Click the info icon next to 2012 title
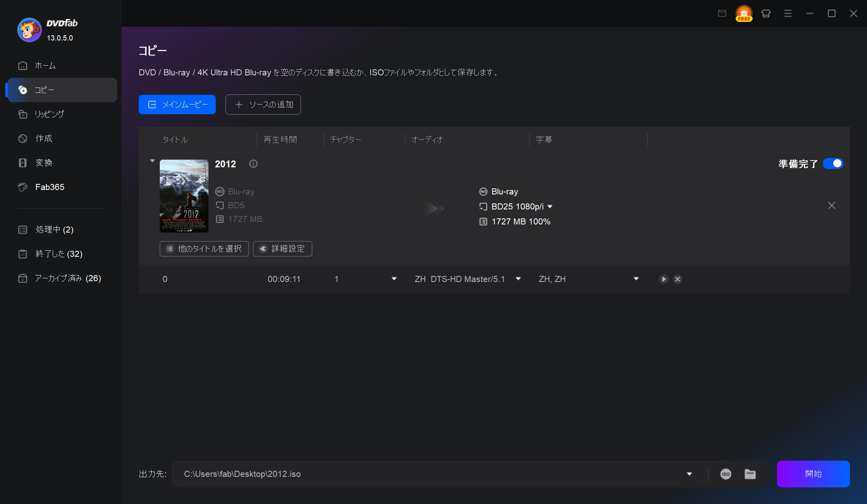 click(253, 164)
